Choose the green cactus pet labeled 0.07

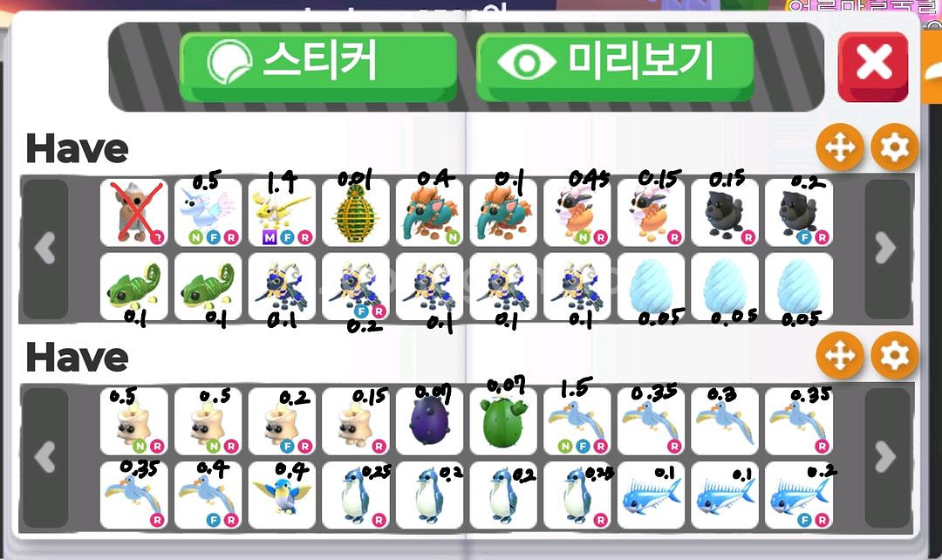tap(503, 421)
